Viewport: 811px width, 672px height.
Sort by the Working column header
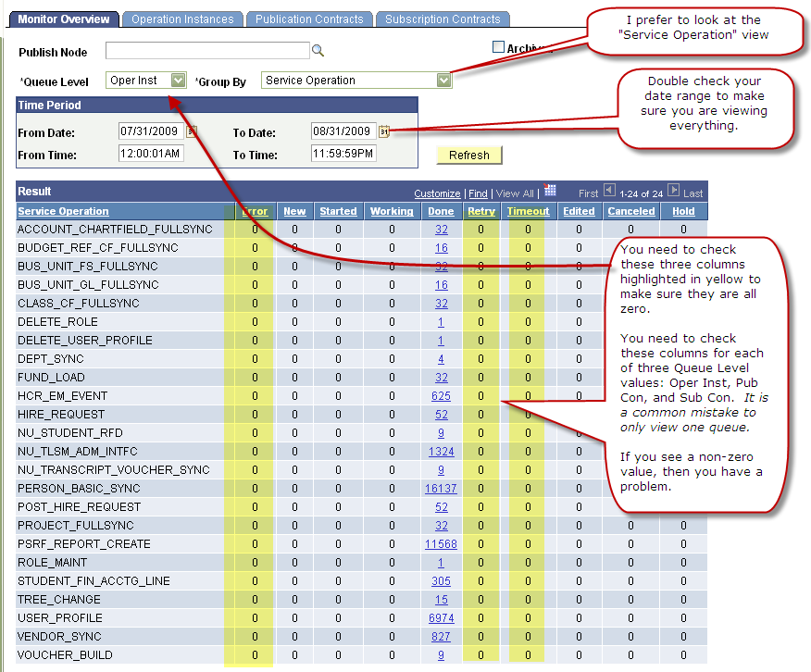click(x=392, y=211)
